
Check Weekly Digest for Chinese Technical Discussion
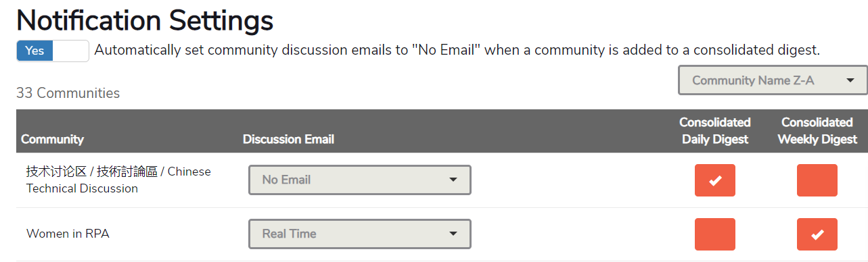click(x=817, y=180)
